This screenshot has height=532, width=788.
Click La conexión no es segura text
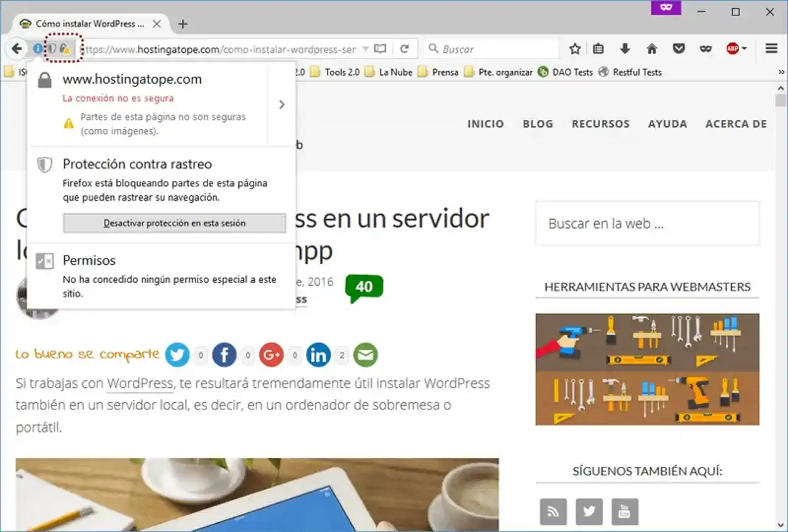tap(118, 98)
